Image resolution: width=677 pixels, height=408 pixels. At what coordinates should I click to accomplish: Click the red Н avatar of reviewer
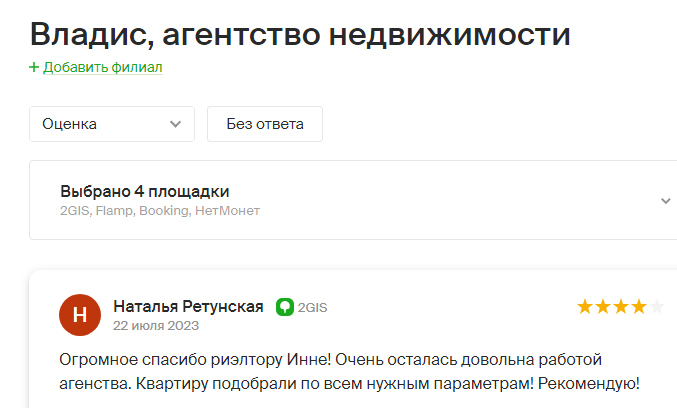tap(80, 315)
